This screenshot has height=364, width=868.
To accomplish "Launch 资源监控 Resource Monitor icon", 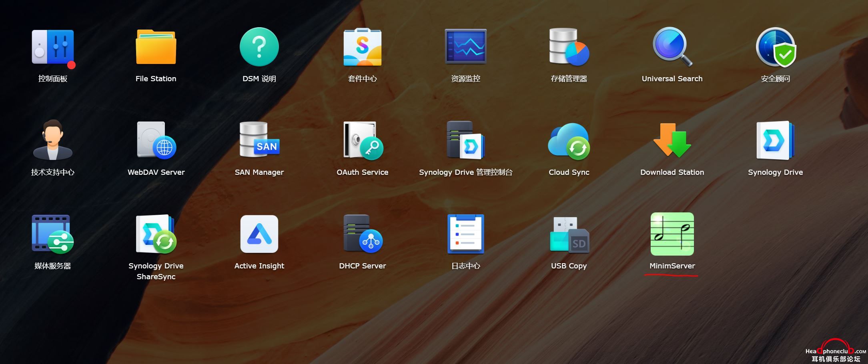I will (x=466, y=46).
